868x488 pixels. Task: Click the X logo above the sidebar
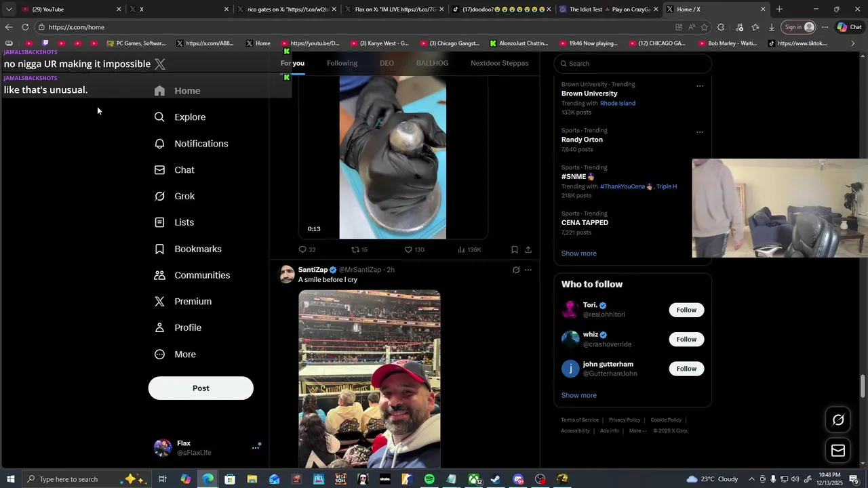(159, 64)
